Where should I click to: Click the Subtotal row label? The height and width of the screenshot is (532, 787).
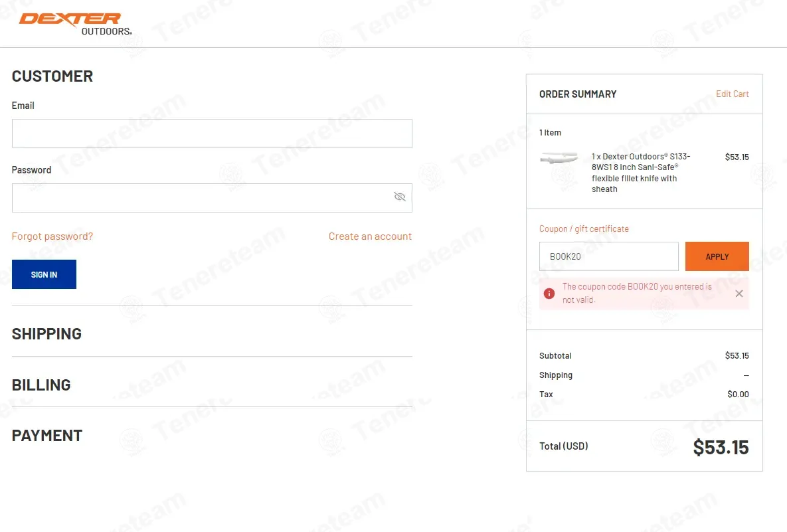pyautogui.click(x=555, y=356)
